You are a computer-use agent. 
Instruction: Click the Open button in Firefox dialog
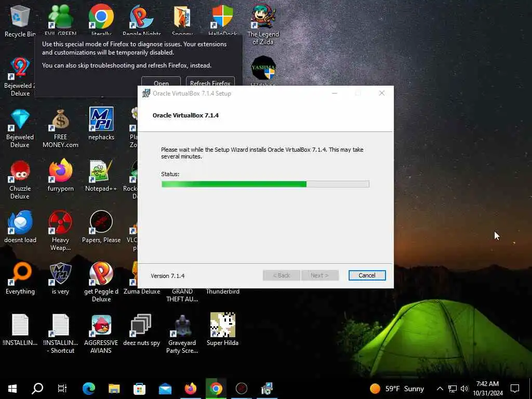161,83
